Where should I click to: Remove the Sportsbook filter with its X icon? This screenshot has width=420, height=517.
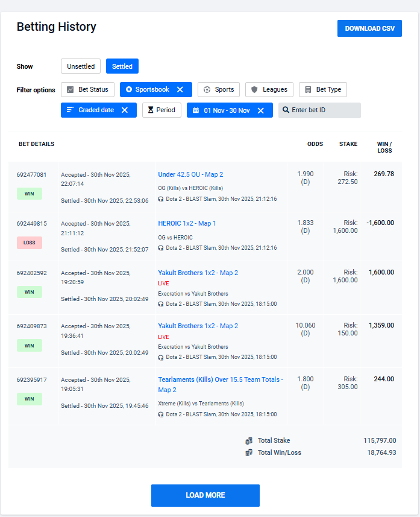pos(180,89)
